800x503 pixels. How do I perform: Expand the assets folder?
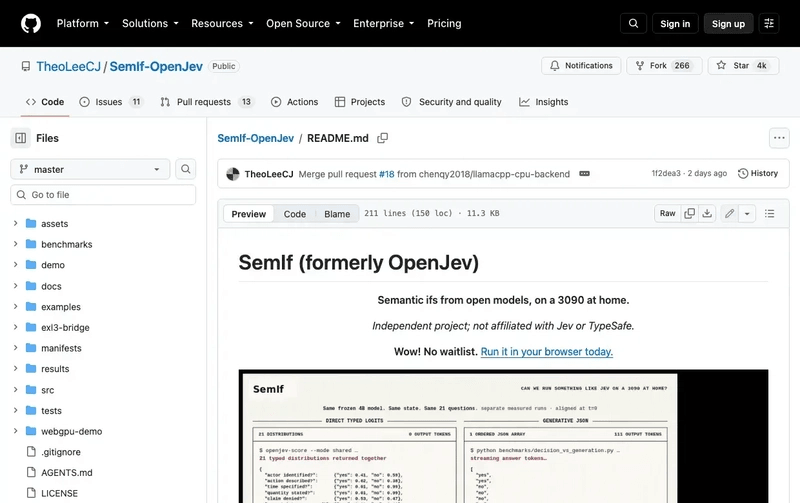click(15, 223)
